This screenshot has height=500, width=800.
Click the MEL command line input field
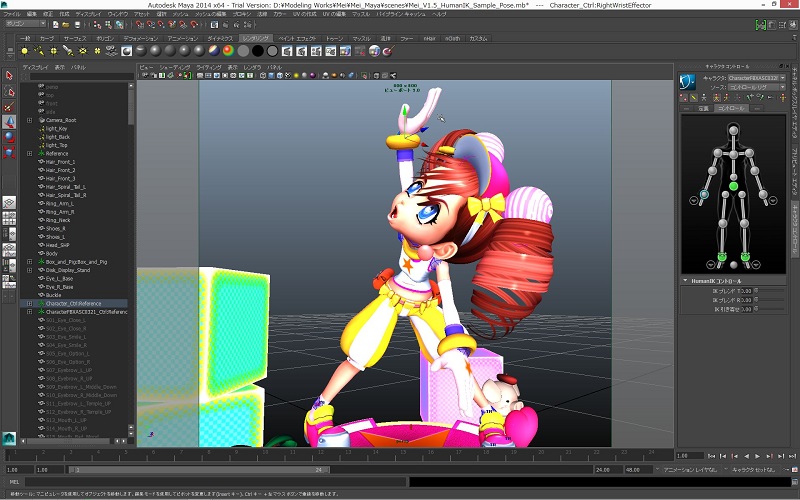pyautogui.click(x=215, y=482)
